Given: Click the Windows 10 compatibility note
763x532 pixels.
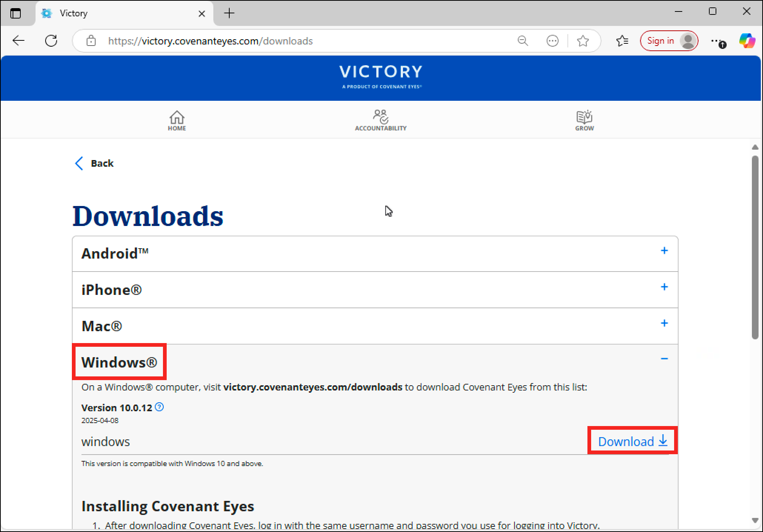Looking at the screenshot, I should pos(172,463).
